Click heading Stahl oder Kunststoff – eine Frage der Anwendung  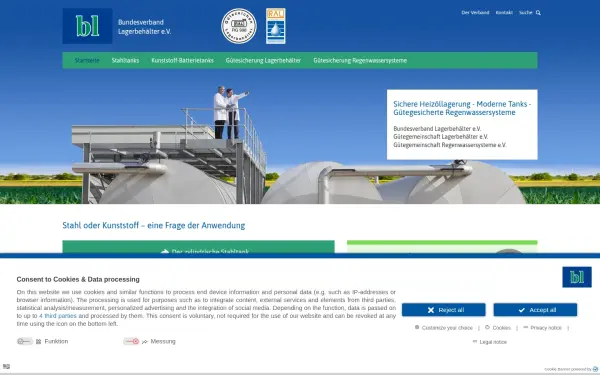pos(153,225)
